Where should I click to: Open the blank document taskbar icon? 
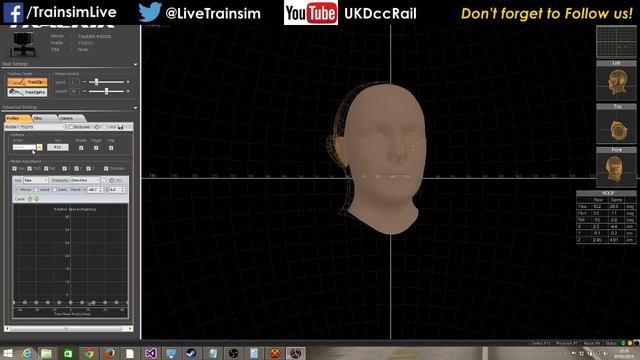[129, 353]
